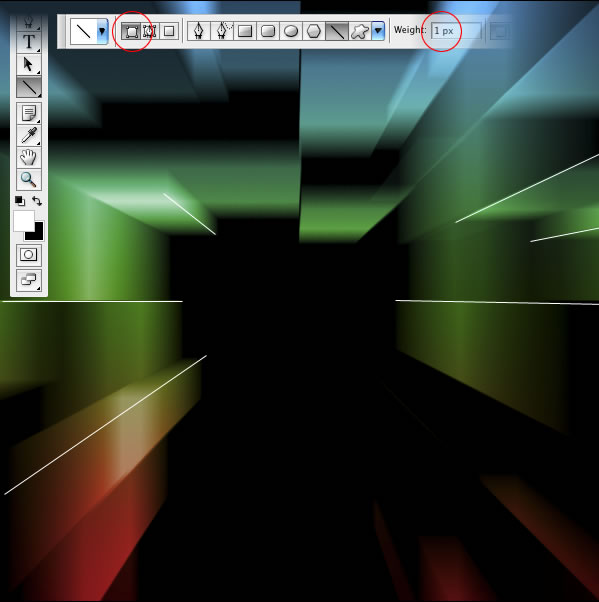The width and height of the screenshot is (599, 602).
Task: Select the Hand tool
Action: click(29, 157)
